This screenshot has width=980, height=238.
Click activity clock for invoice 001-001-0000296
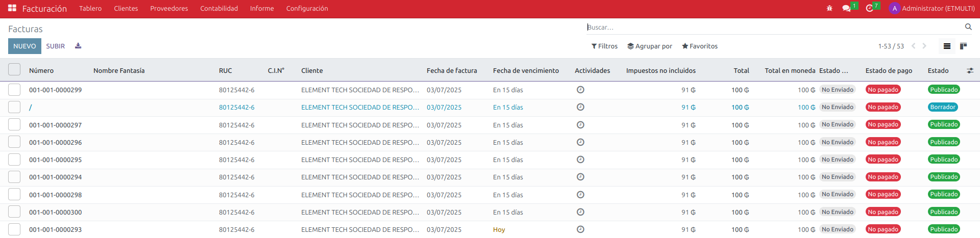[x=580, y=142]
